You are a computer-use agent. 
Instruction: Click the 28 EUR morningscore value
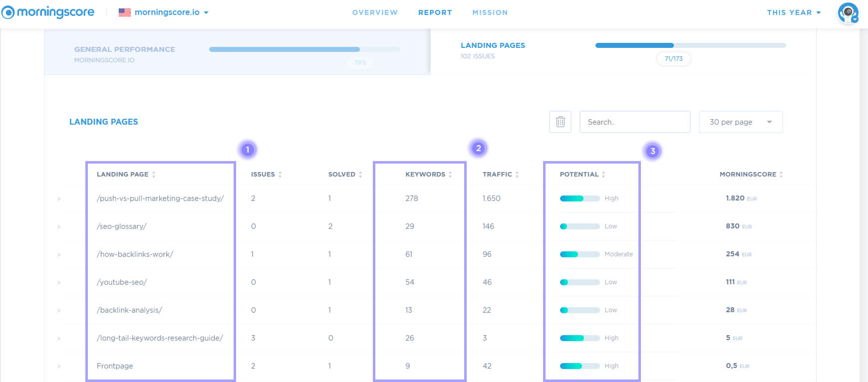[x=736, y=310]
